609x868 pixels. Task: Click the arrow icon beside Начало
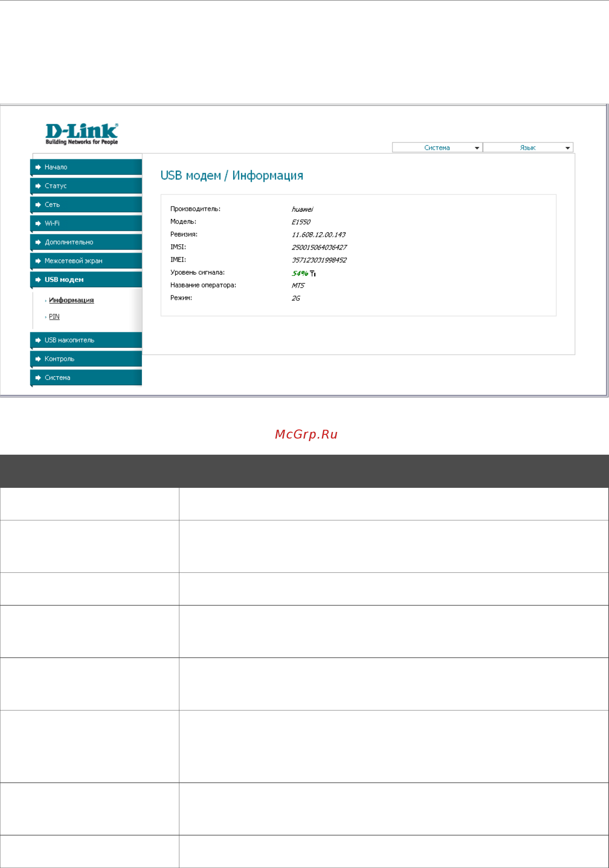point(38,167)
